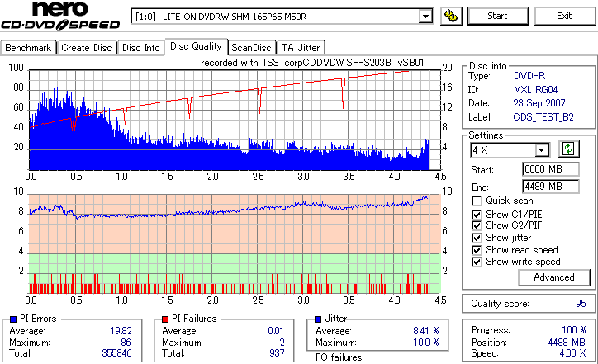Click the PI Errors total 355846

point(116,353)
